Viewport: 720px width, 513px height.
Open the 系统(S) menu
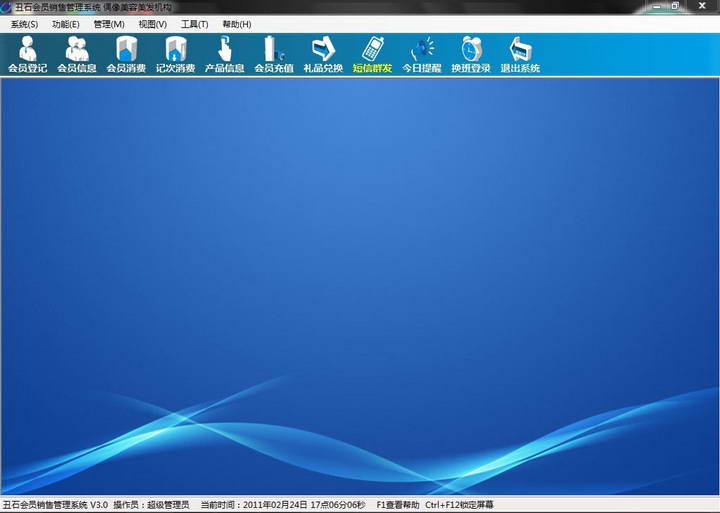point(24,24)
